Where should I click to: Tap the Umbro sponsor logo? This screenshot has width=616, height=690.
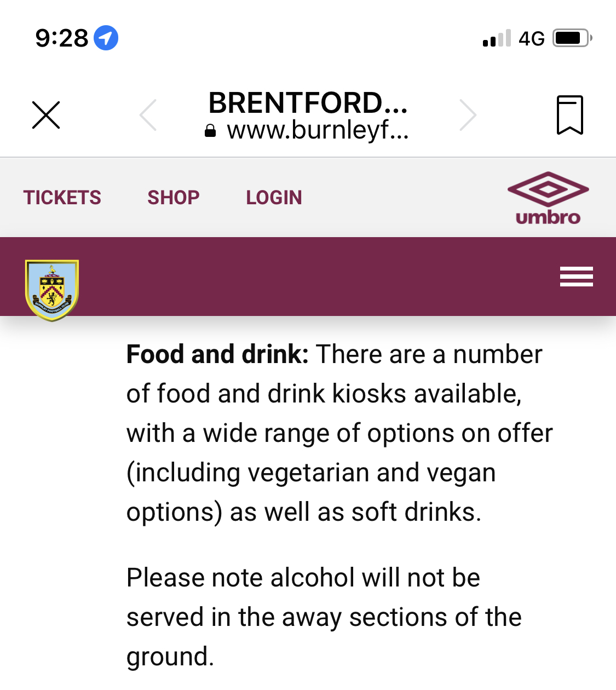coord(548,198)
